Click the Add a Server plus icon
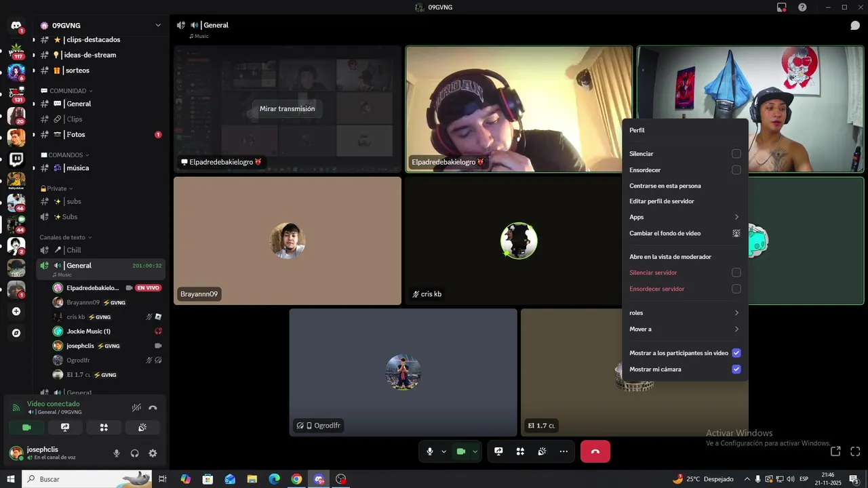Screen dimensions: 868x488 tap(16, 311)
